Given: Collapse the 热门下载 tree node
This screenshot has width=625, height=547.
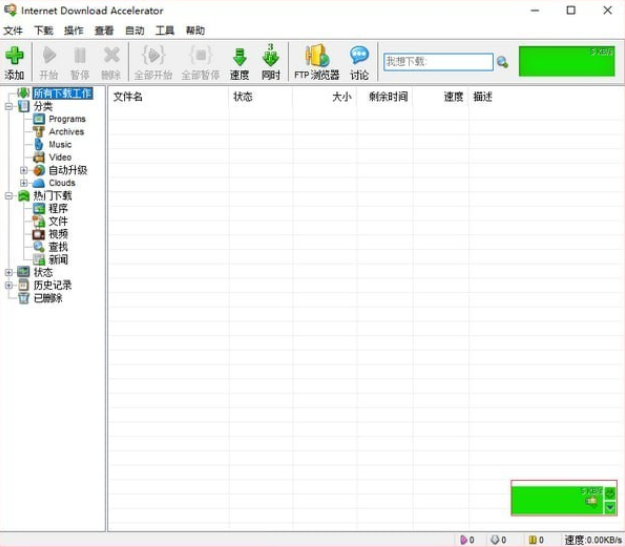Looking at the screenshot, I should [9, 196].
